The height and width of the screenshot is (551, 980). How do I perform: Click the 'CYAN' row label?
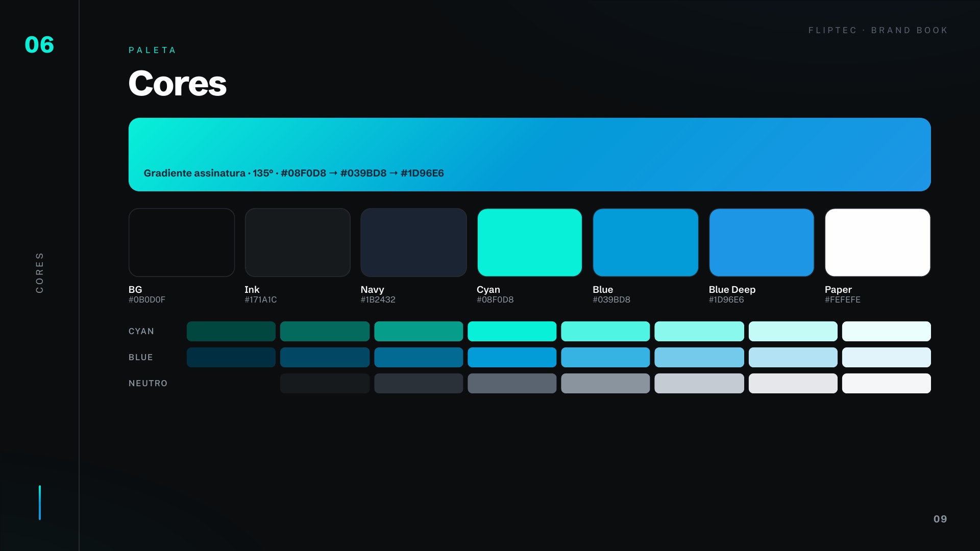point(141,331)
